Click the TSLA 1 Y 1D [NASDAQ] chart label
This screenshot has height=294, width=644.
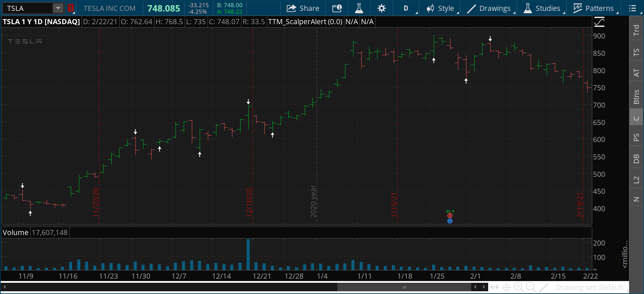click(41, 22)
